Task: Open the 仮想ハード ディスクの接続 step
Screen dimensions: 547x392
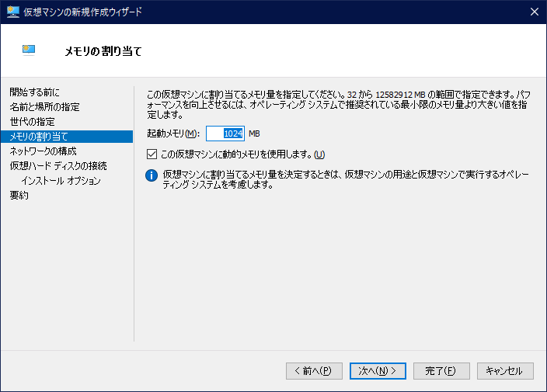Action: pyautogui.click(x=58, y=166)
